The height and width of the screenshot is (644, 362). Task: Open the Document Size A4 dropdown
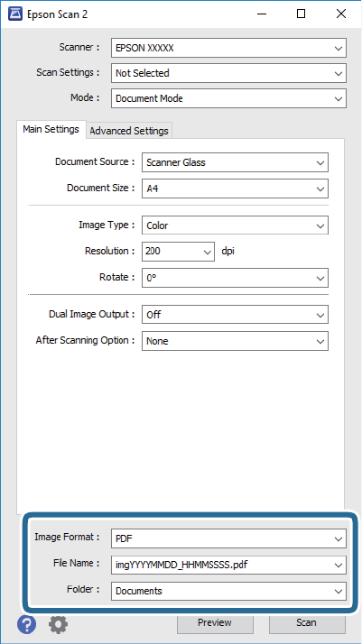(235, 189)
